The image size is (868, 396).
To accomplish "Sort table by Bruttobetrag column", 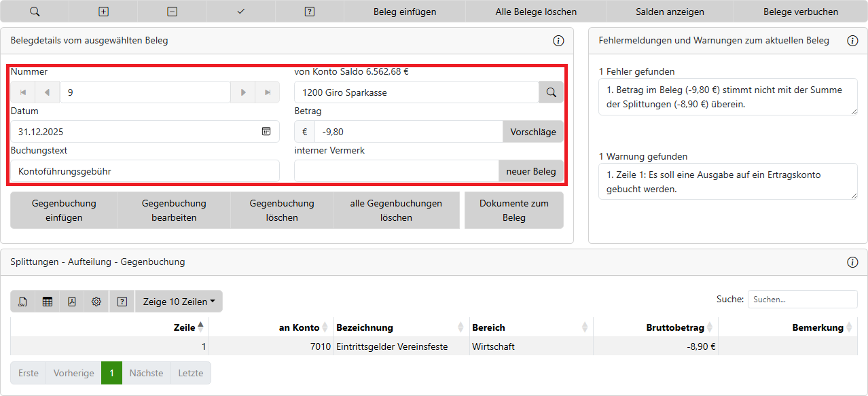I will click(x=710, y=327).
